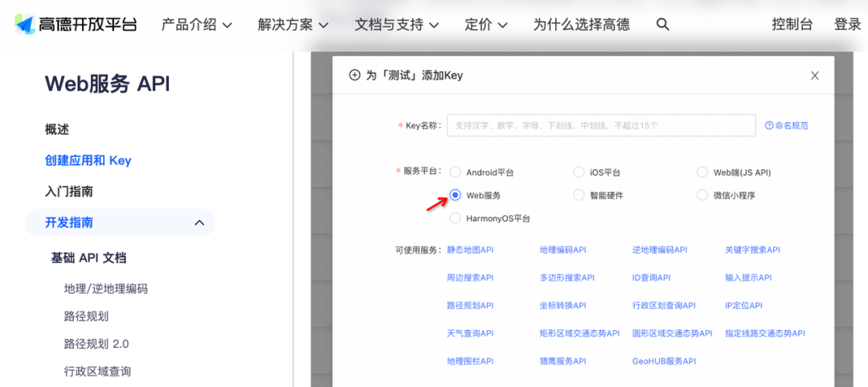Choose the 微信小程序 radio option
Viewport: 868px width, 387px height.
[x=702, y=195]
